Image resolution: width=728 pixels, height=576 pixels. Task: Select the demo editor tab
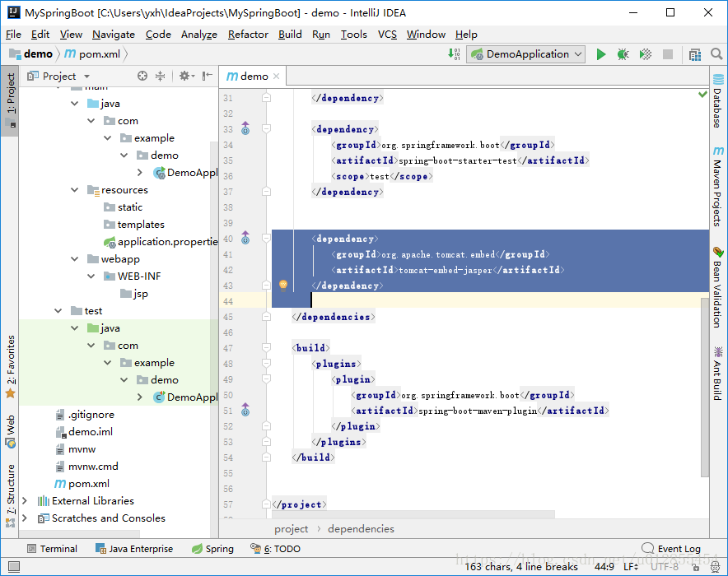tap(253, 76)
